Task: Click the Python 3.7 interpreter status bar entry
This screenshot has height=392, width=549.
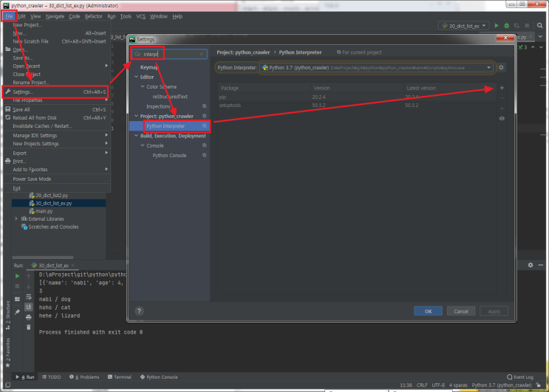Action: point(502,385)
